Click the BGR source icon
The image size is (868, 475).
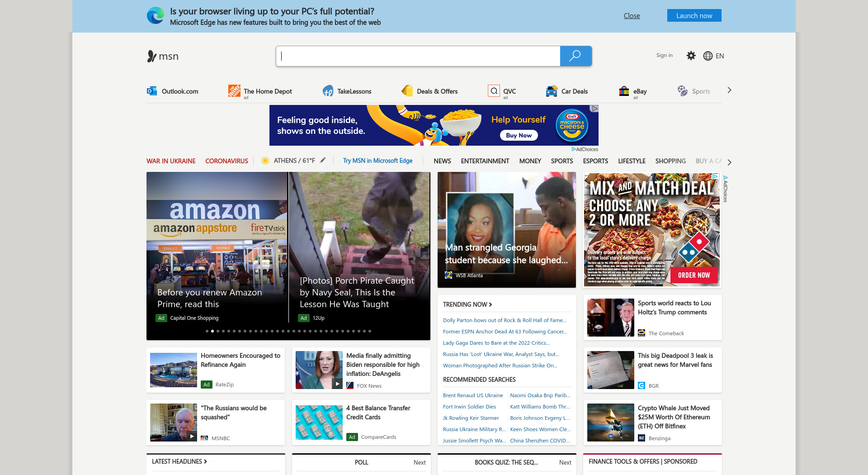(642, 385)
